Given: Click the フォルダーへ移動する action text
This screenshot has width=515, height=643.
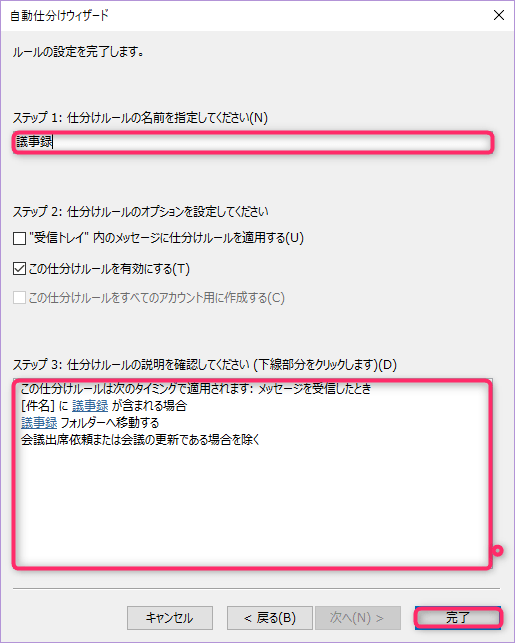Looking at the screenshot, I should [110, 423].
